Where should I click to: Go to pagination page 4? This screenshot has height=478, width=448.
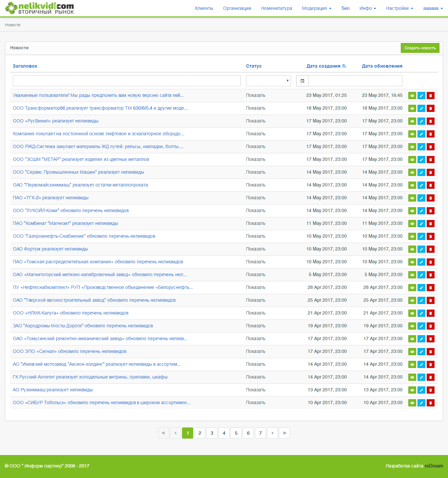pyautogui.click(x=224, y=433)
